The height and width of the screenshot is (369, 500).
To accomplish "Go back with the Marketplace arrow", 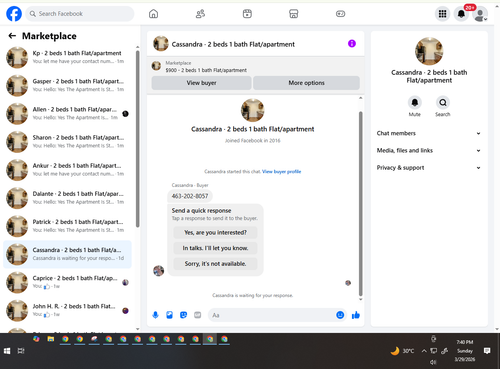I will click(x=12, y=36).
